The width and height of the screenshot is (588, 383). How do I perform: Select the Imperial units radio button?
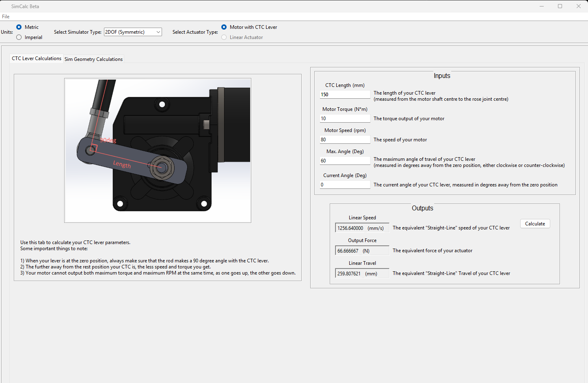[x=19, y=37]
